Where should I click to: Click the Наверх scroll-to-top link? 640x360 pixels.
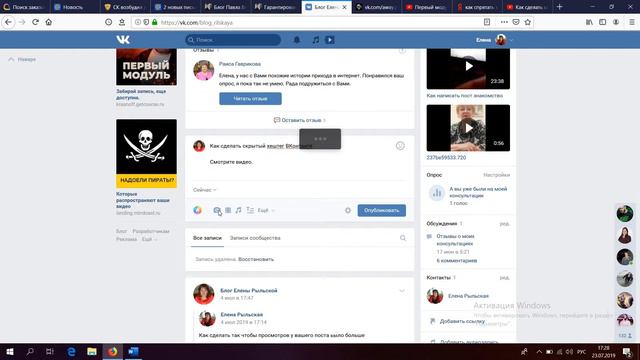point(22,59)
